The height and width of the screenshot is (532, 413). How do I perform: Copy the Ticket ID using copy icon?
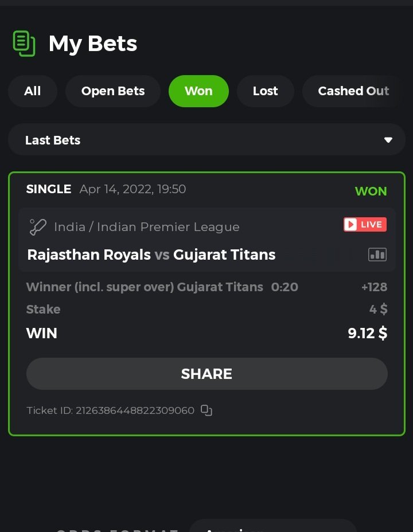coord(206,410)
